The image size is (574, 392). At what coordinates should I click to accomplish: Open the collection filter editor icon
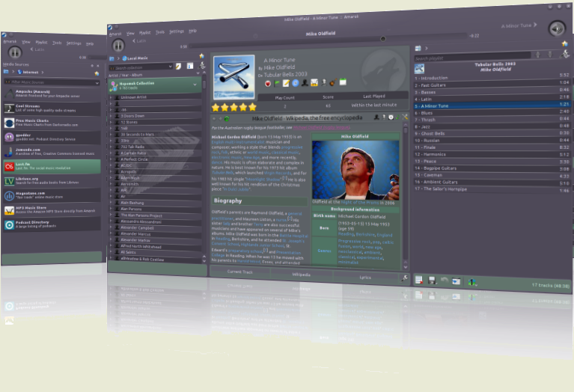click(x=178, y=67)
